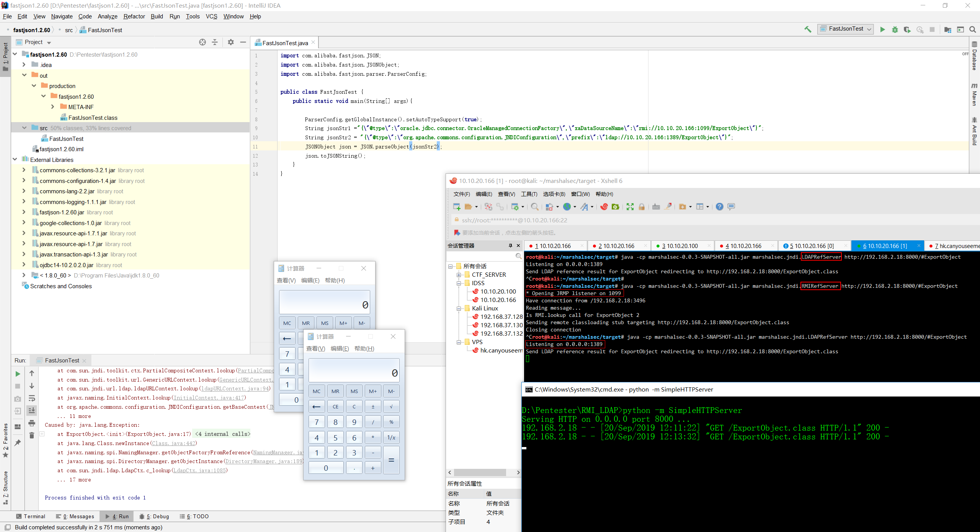Click the up-arrow icon in Run panel
The image size is (980, 532).
click(32, 373)
